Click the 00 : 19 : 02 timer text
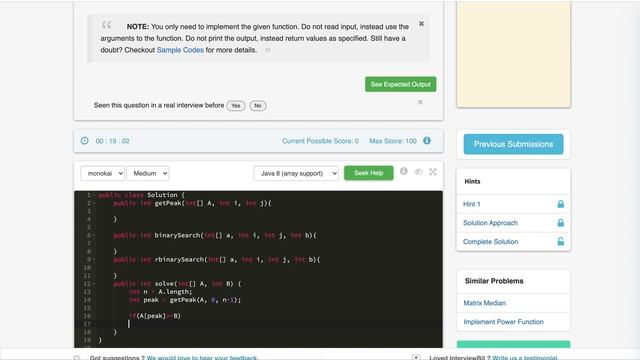The image size is (640, 360). [x=112, y=141]
